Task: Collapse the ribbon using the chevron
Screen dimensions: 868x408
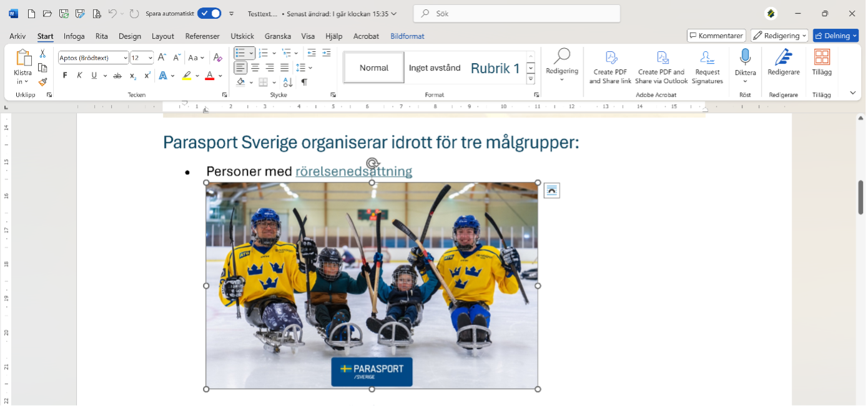Action: (853, 92)
